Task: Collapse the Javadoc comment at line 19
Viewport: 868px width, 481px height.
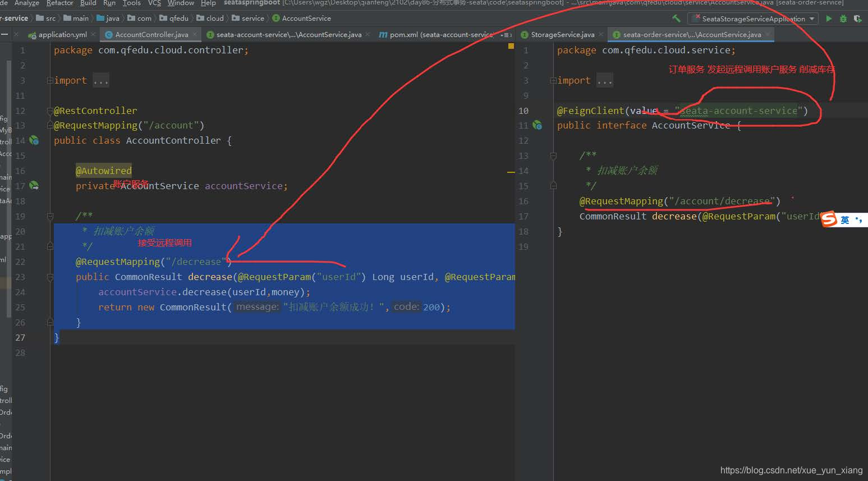Action: pos(50,216)
